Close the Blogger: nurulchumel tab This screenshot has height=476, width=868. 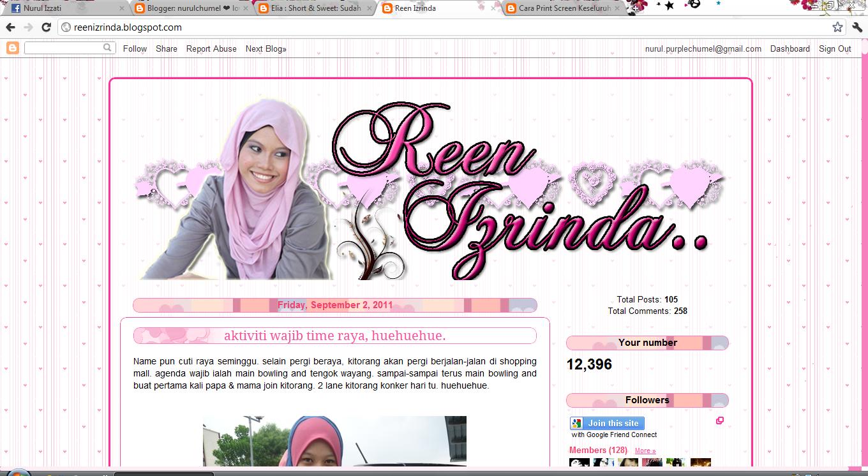[x=246, y=8]
